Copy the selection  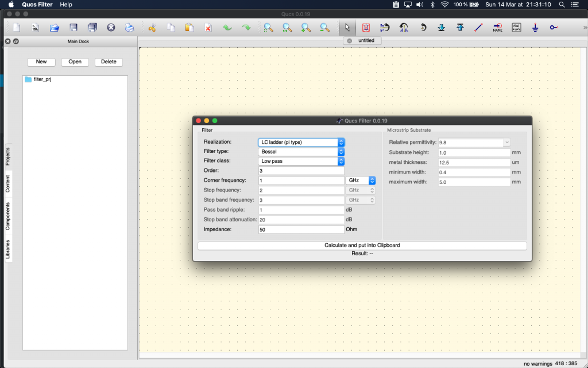(171, 28)
